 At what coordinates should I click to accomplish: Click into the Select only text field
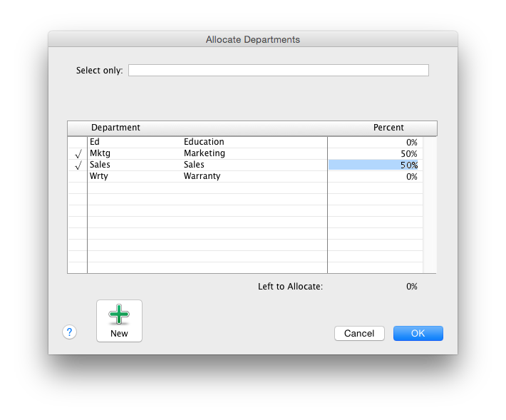tap(278, 71)
